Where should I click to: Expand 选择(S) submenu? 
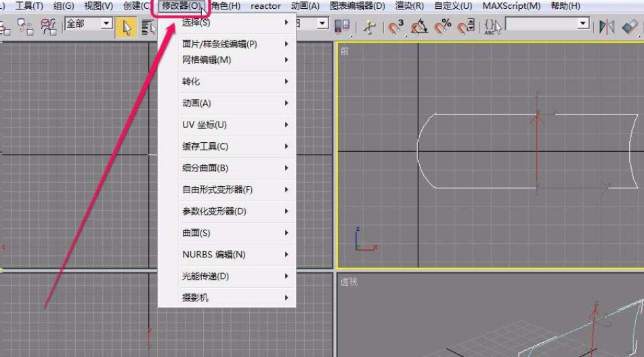237,22
